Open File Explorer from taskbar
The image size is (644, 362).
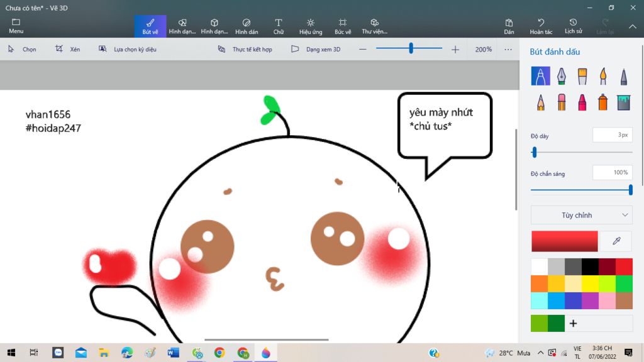pos(104,353)
